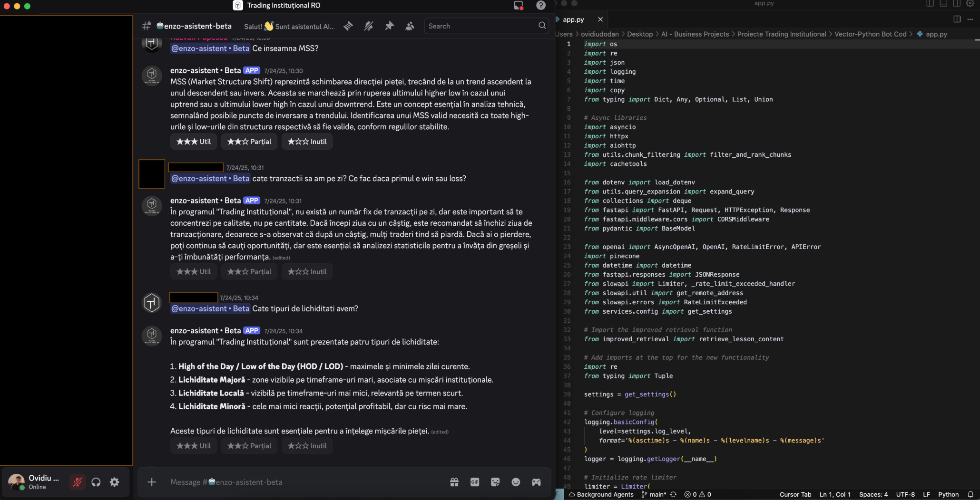Click Util rating under the MSS answer
Viewport: 980px width, 500px height.
[x=194, y=142]
